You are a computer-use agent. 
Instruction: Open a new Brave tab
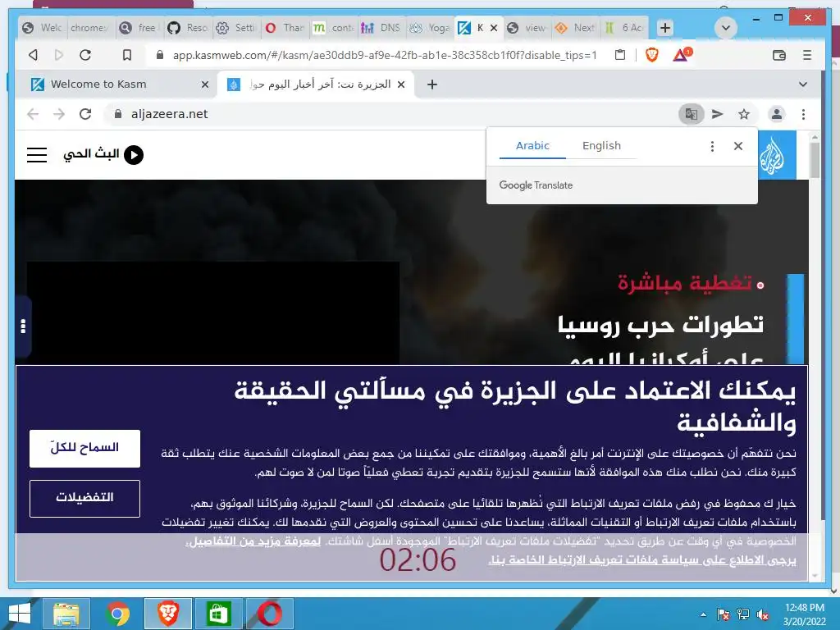664,28
